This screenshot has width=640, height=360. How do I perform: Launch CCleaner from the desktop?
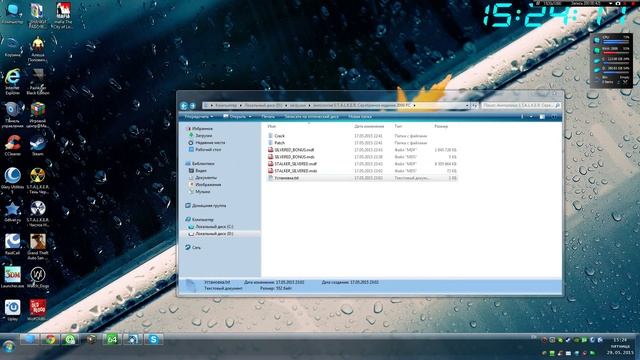point(12,146)
